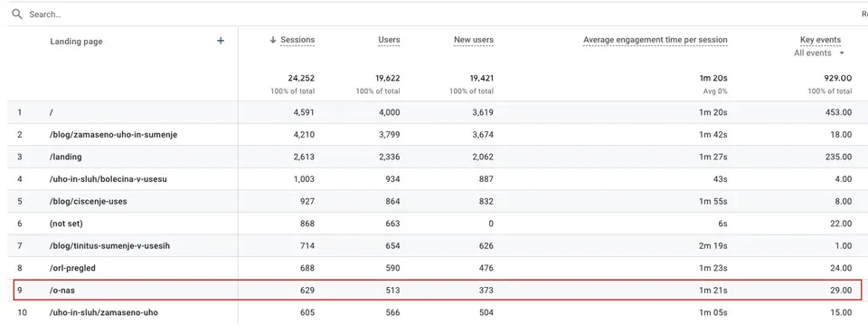Sort by Average engagement time per session
The height and width of the screenshot is (335, 868).
(x=656, y=40)
